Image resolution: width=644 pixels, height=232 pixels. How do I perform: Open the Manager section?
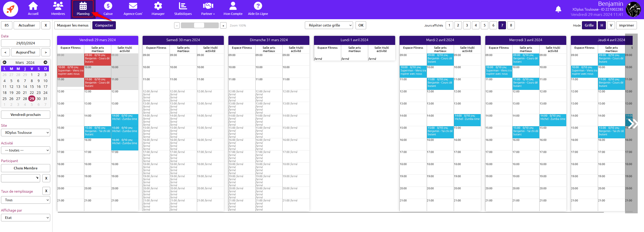point(158,8)
